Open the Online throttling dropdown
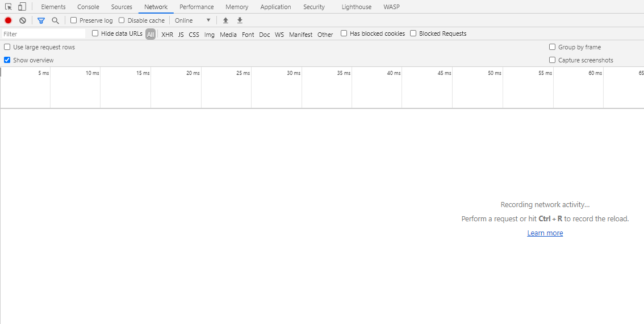Image resolution: width=644 pixels, height=324 pixels. pos(193,20)
